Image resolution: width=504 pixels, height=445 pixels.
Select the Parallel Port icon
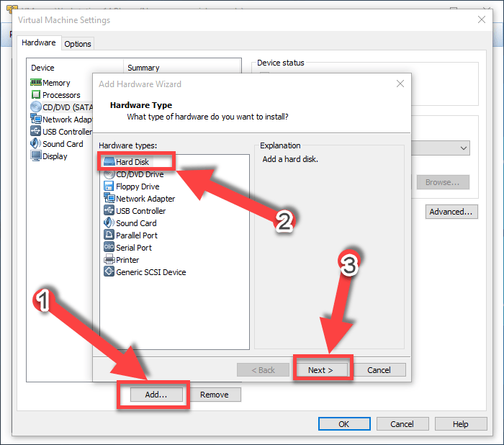pyautogui.click(x=109, y=235)
